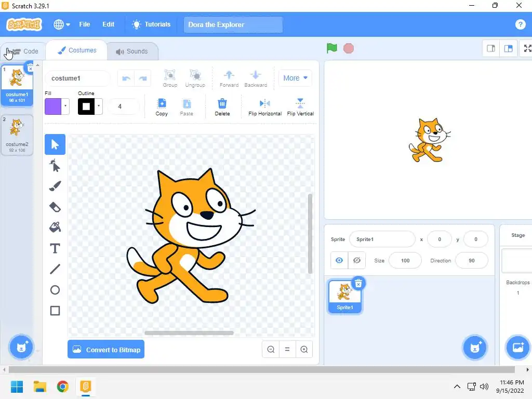This screenshot has width=532, height=399.
Task: Copy the selected costume shape
Action: coord(162,107)
